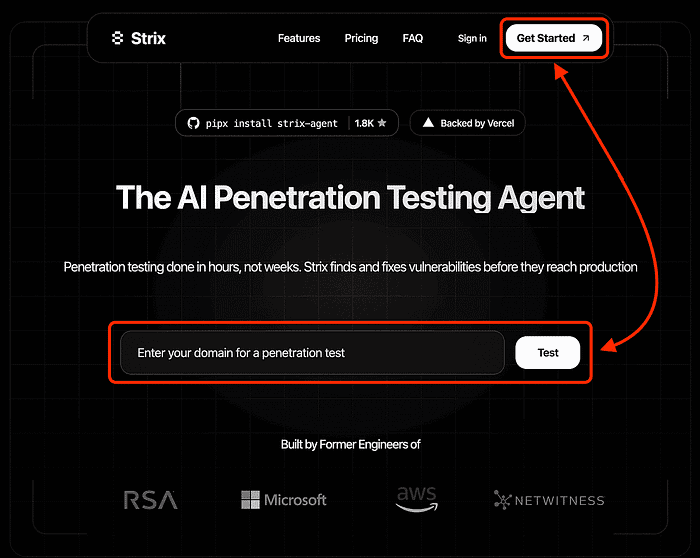Go to the Pricing section
700x558 pixels.
[x=361, y=39]
